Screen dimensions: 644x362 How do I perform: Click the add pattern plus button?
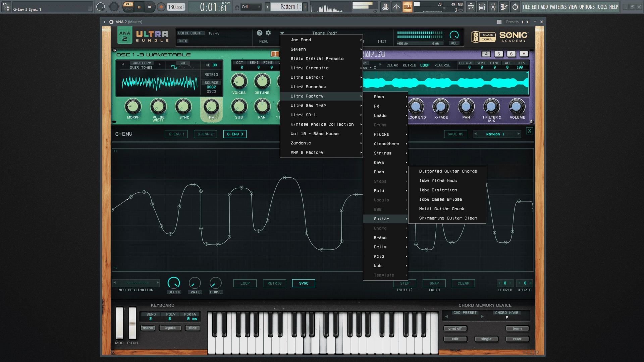(x=305, y=7)
